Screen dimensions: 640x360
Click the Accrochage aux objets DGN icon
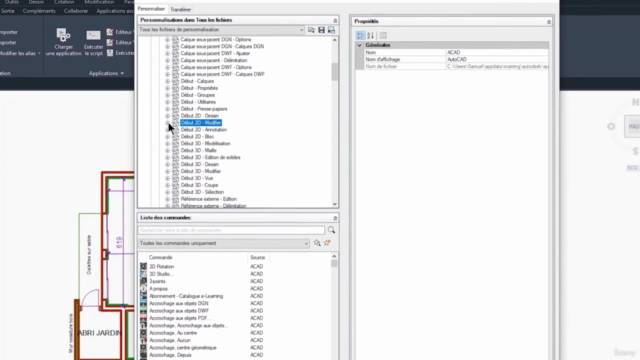(143, 303)
